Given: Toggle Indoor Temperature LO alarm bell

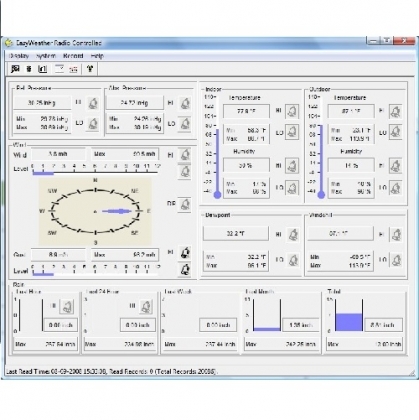Looking at the screenshot, I should pos(292,132).
